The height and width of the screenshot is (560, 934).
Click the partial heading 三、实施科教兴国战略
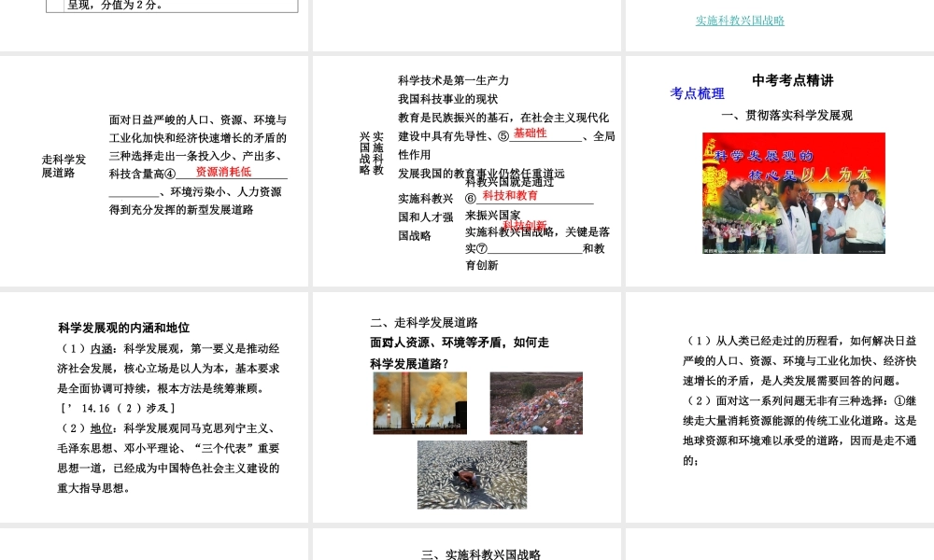coord(481,554)
